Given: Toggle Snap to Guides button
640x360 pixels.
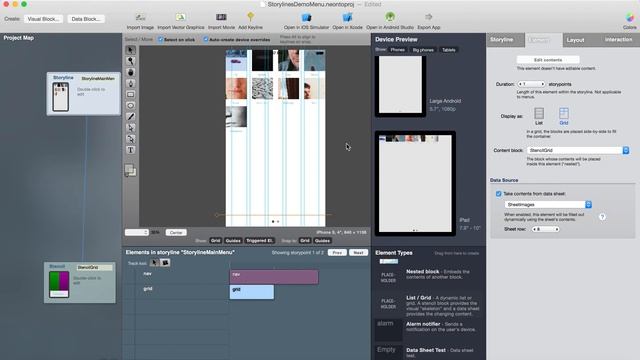Looking at the screenshot, I should tap(322, 240).
